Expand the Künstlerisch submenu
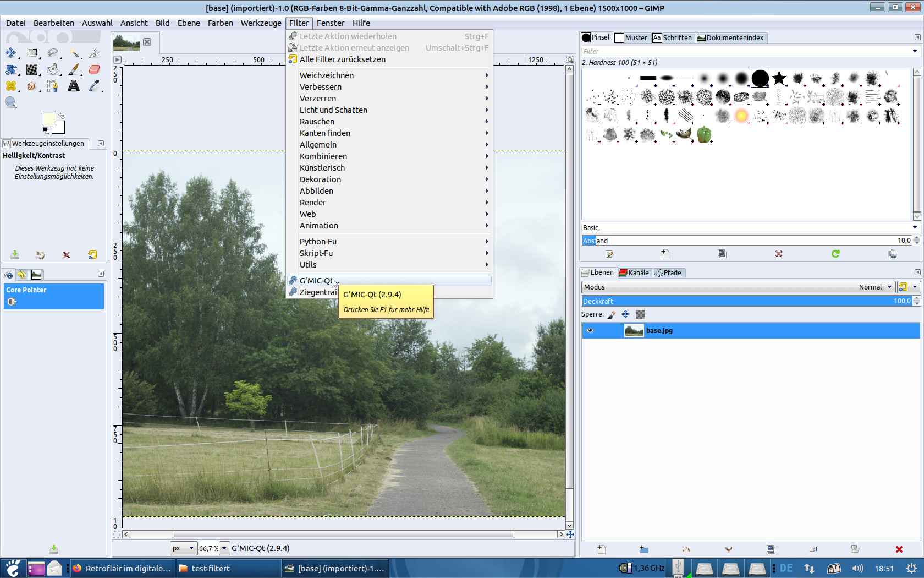This screenshot has width=924, height=578. tap(389, 168)
